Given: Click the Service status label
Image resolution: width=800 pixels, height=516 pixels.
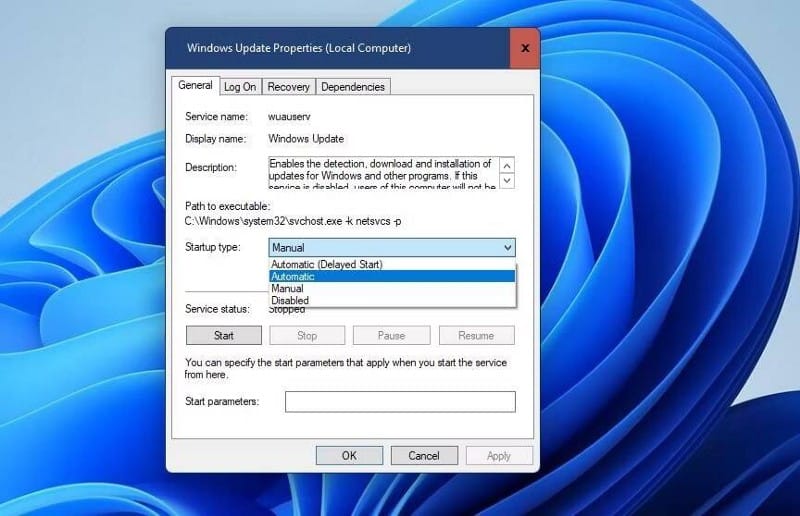Looking at the screenshot, I should click(x=217, y=309).
